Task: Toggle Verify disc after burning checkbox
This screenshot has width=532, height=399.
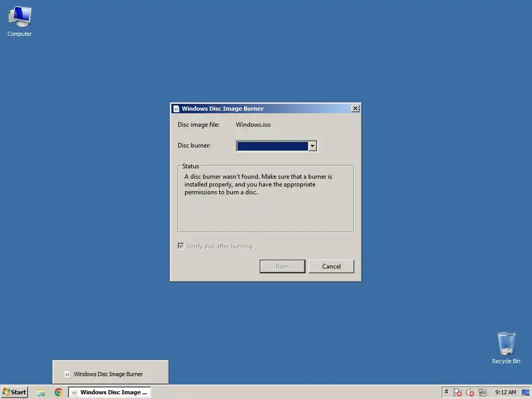Action: coord(181,246)
